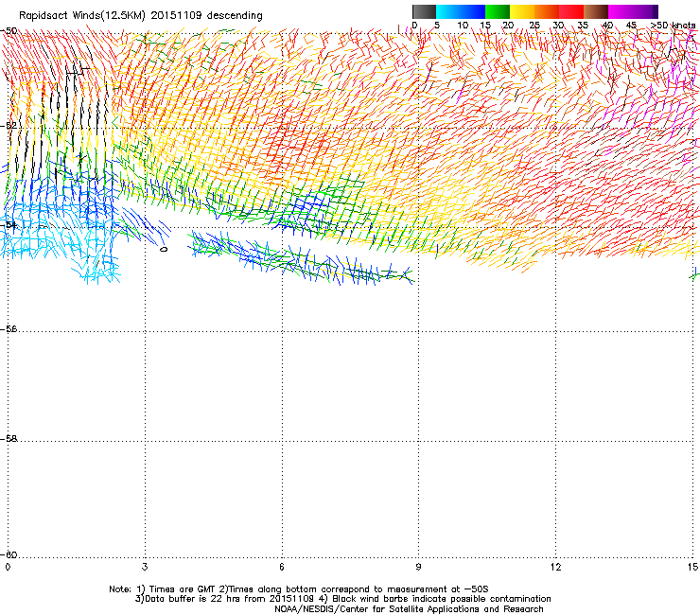Click the legend label 20 under color bar
Viewport: 700px width, 615px height.
click(509, 26)
